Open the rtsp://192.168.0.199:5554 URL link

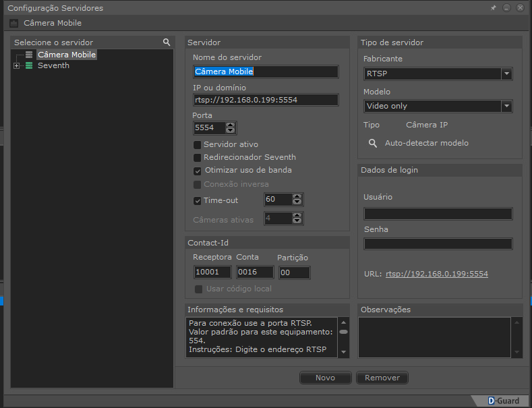(436, 274)
